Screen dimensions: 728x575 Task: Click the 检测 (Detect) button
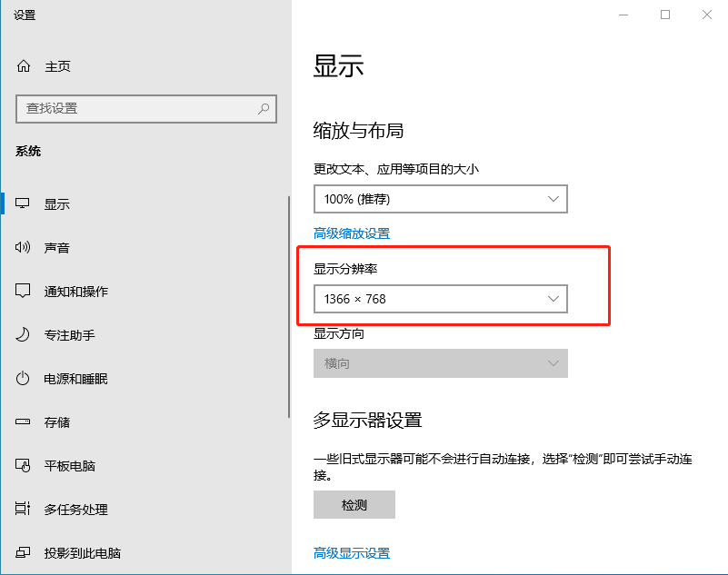click(354, 504)
